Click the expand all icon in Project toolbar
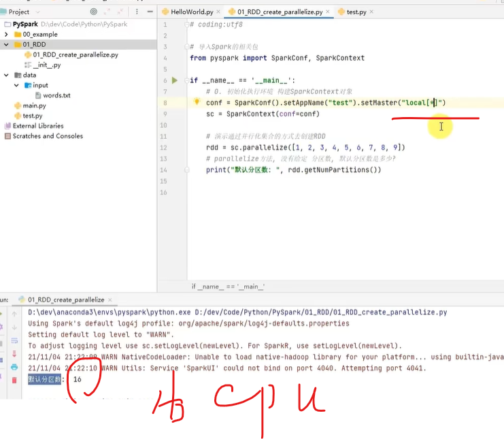This screenshot has width=504, height=439. pyautogui.click(x=107, y=12)
